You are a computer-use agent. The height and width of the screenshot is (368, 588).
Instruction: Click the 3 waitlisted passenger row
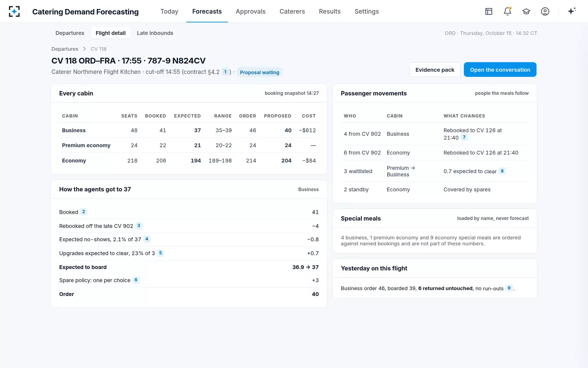[x=435, y=171]
